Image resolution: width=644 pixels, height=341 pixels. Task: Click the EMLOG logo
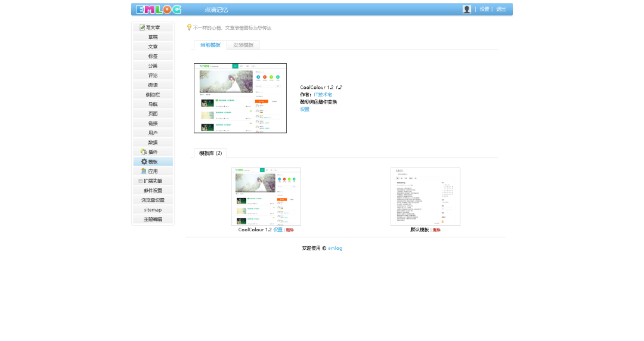click(x=158, y=10)
